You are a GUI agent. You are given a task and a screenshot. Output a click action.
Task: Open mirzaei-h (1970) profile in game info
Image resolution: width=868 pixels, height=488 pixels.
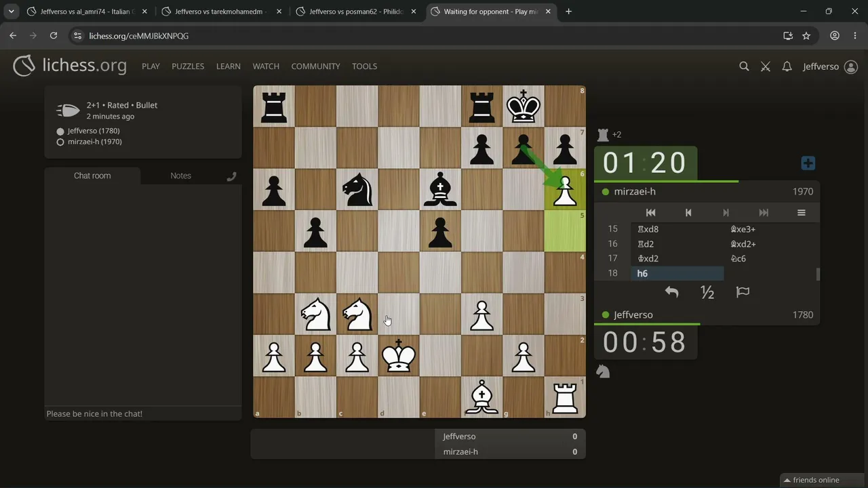tap(95, 142)
